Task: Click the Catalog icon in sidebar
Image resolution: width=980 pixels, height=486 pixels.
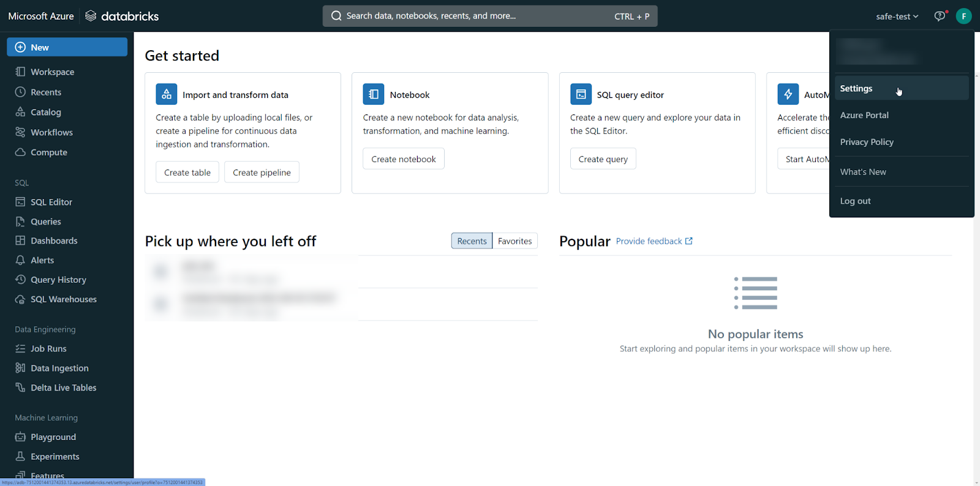Action: [x=20, y=112]
